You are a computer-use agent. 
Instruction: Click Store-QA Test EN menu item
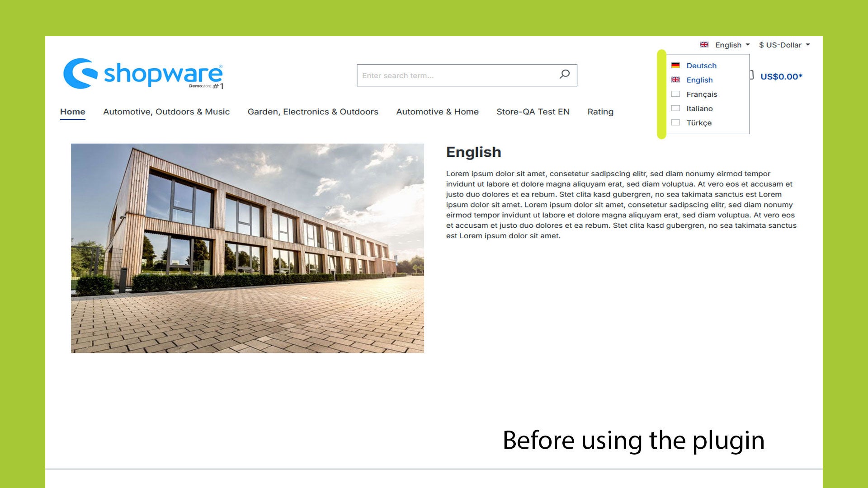[533, 112]
